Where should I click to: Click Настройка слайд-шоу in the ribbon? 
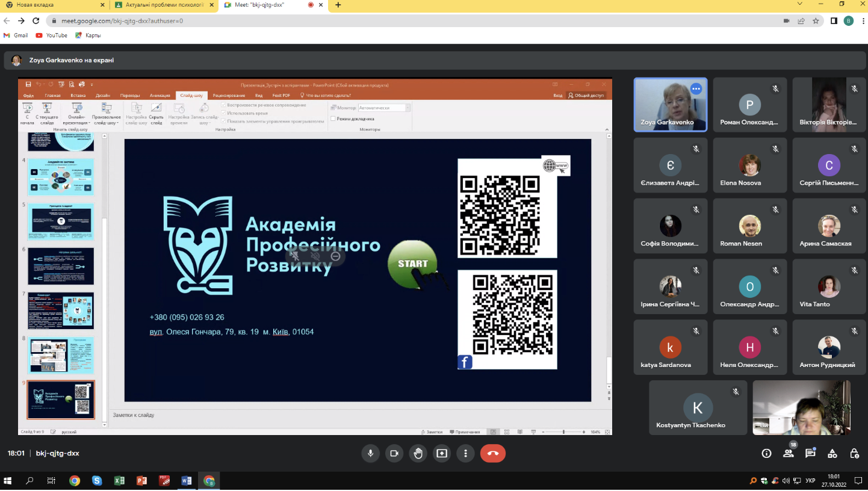[x=136, y=113]
